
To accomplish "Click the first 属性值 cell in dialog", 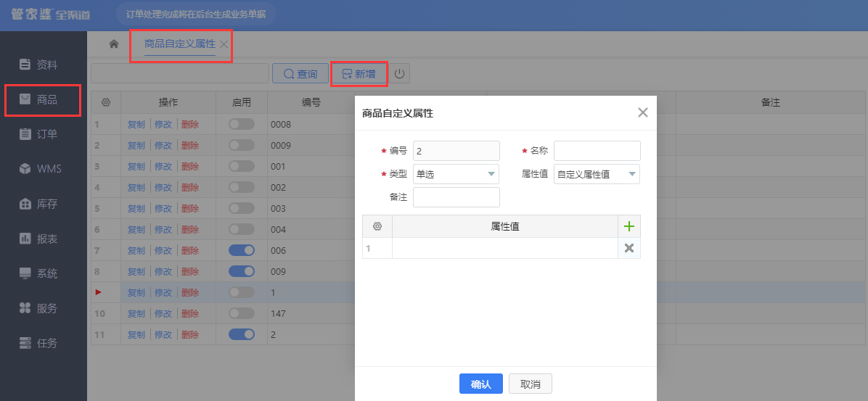I will 505,248.
